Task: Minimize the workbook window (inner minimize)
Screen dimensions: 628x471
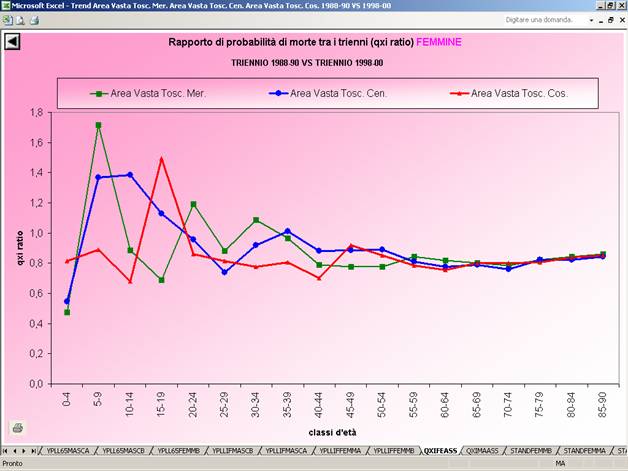Action: click(601, 20)
